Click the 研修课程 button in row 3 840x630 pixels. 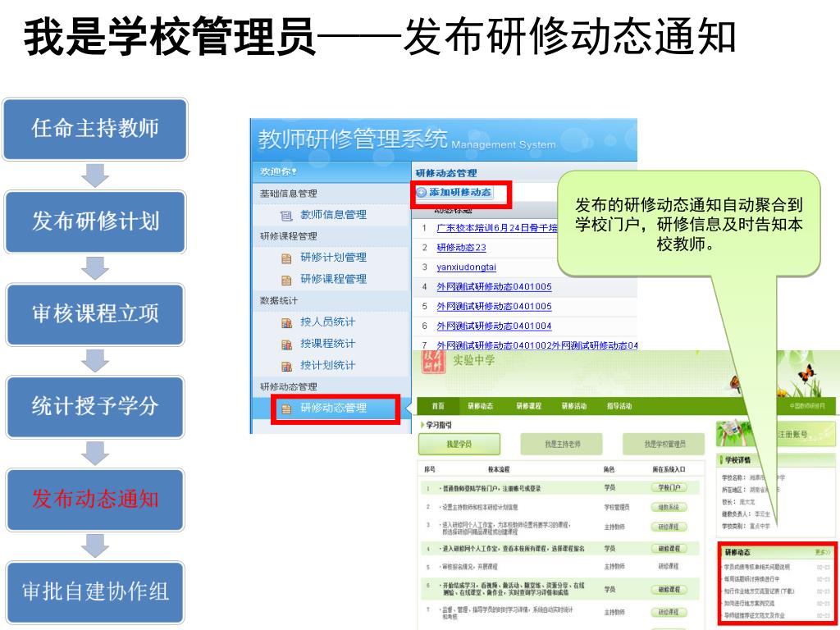tap(669, 527)
